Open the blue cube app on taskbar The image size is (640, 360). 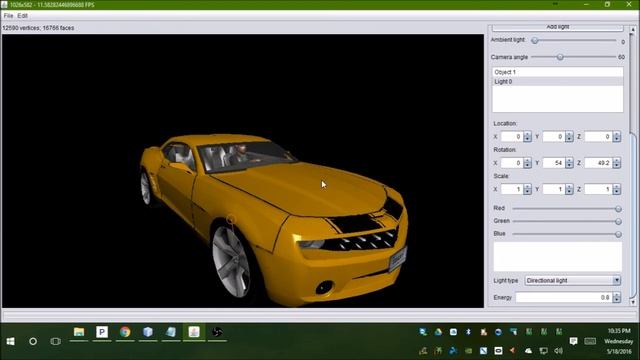[x=148, y=332]
